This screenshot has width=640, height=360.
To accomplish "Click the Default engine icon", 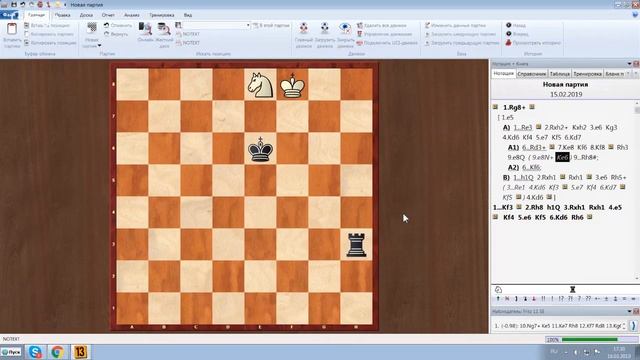I will (304, 28).
